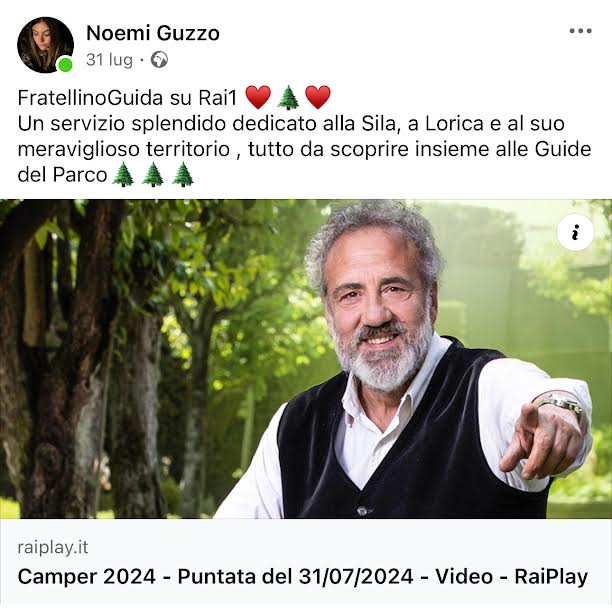Click last tree emoji after "del Parco"
This screenshot has width=612, height=616.
183,174
